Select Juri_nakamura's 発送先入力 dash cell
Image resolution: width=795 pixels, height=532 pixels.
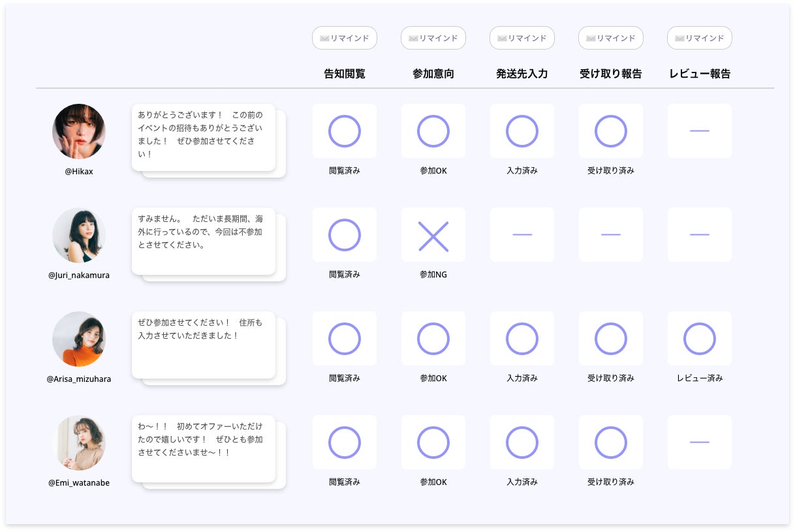click(x=522, y=235)
